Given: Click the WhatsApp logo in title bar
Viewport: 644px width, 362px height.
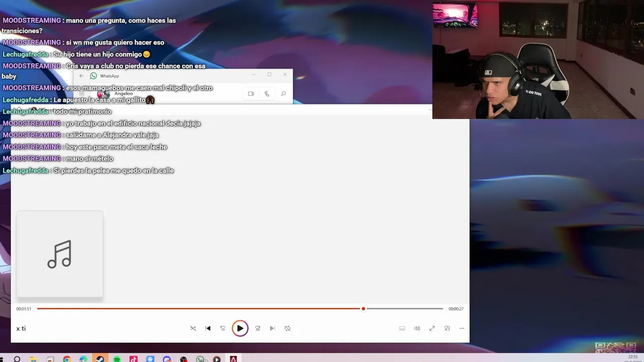Looking at the screenshot, I should [x=94, y=76].
